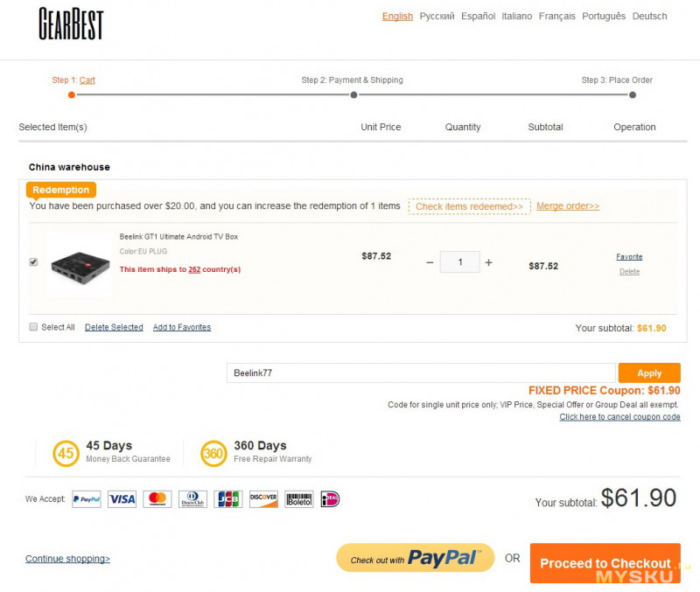Tick the Select All checkbox
The image size is (700, 592).
pos(33,327)
